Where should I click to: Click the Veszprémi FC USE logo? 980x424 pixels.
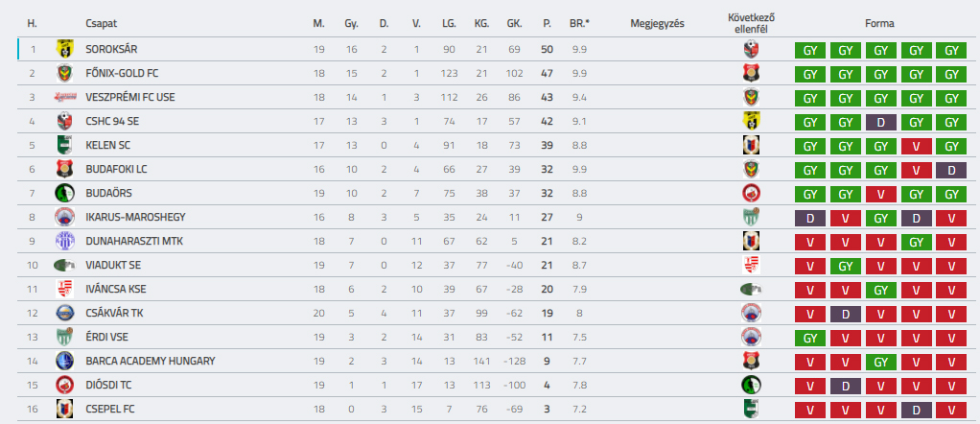(64, 97)
